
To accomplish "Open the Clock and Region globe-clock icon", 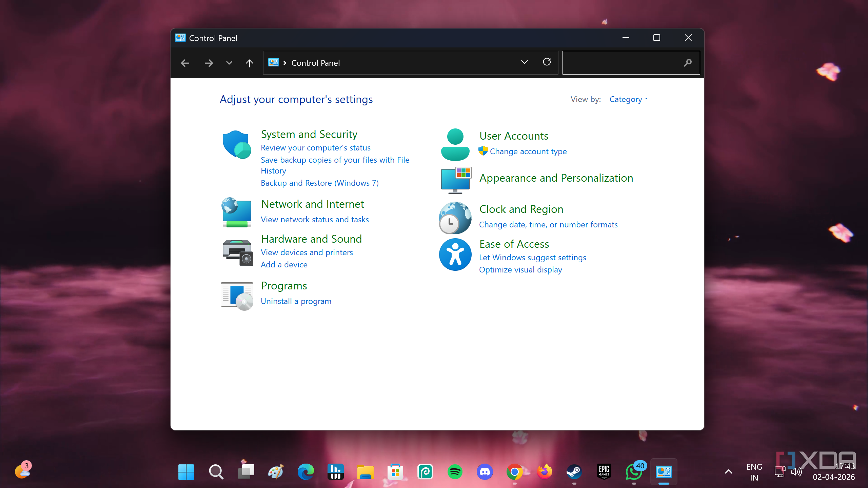I will (x=455, y=218).
